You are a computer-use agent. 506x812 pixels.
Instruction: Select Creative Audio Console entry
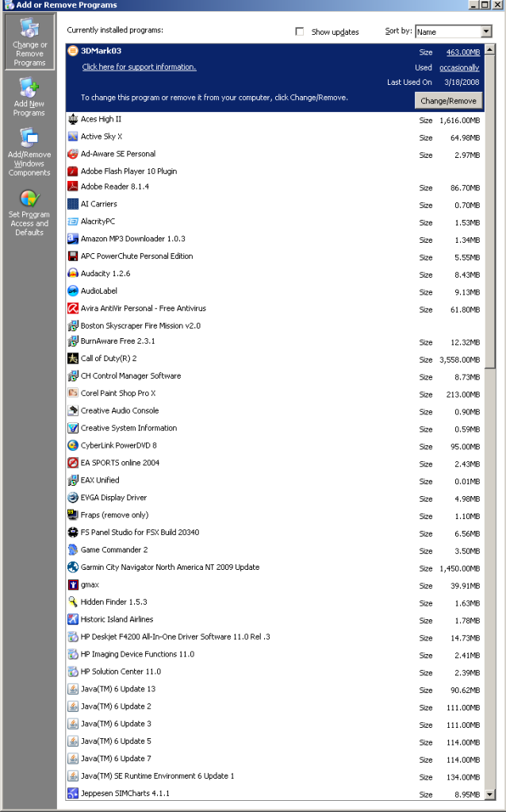pos(275,410)
